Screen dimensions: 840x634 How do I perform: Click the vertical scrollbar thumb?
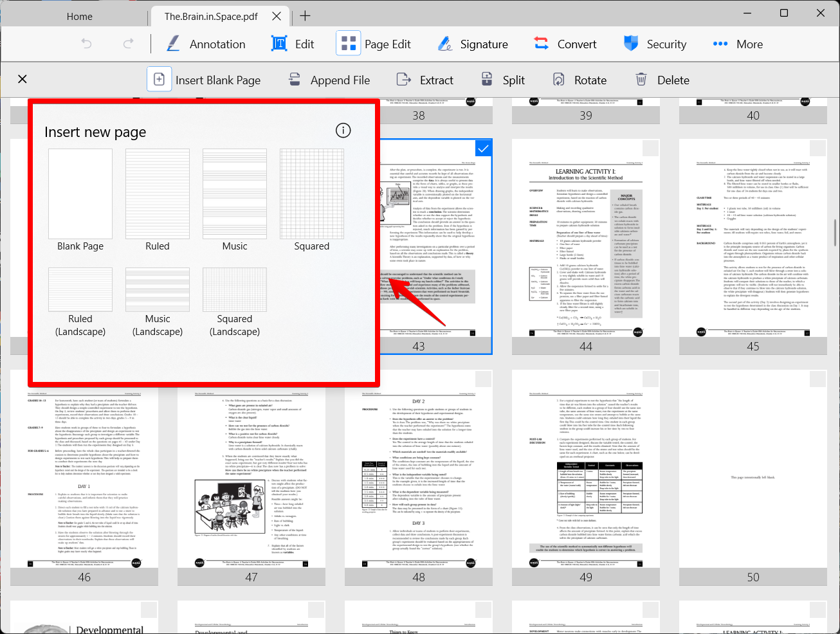point(835,233)
